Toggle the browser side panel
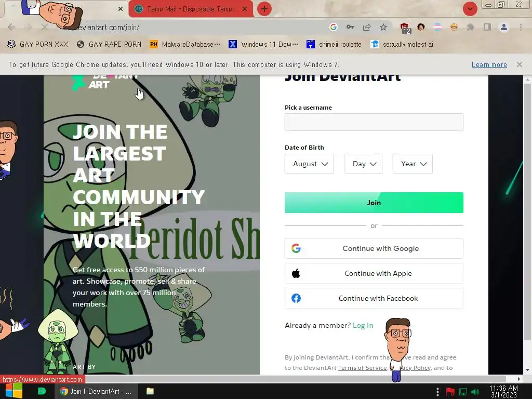This screenshot has height=399, width=532. tap(487, 27)
